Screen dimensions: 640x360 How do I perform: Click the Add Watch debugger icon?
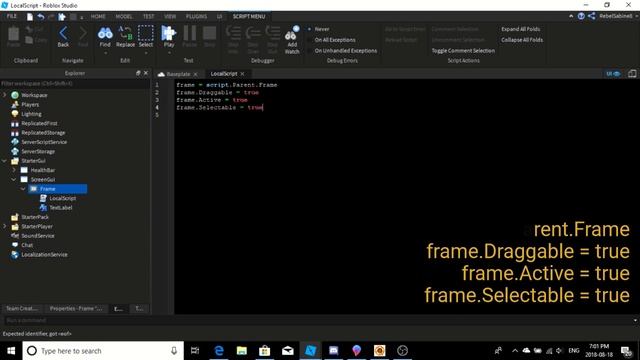coord(292,40)
